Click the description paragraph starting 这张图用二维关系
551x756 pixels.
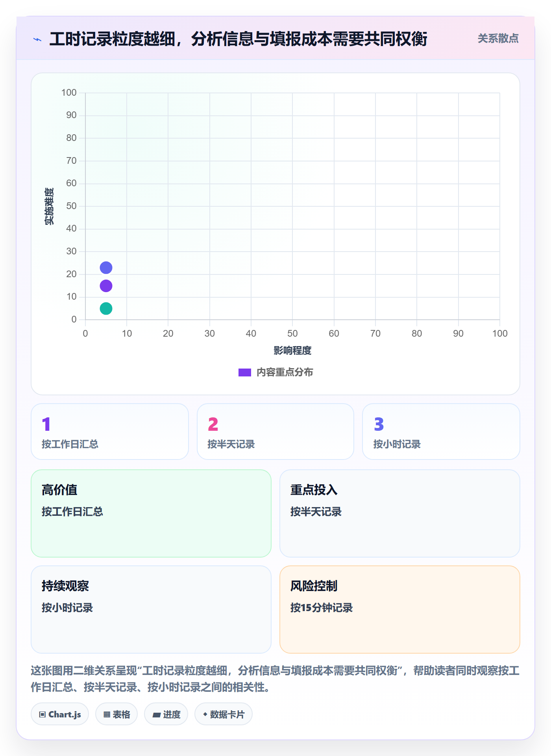point(275,679)
